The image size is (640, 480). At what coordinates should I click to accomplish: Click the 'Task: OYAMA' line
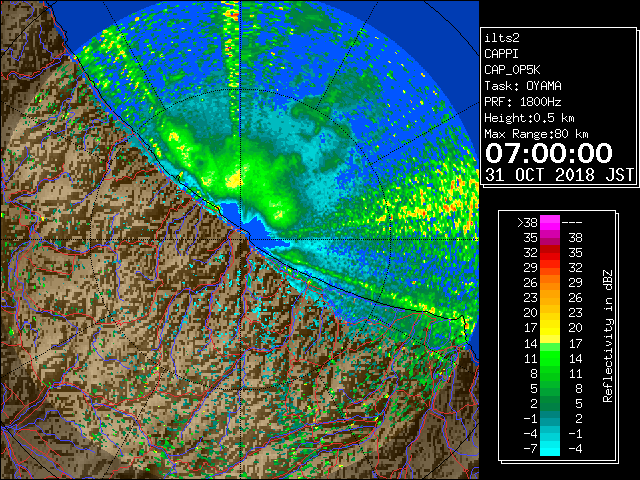[x=523, y=86]
